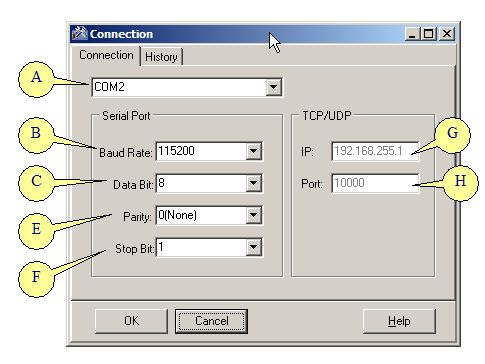This screenshot has height=364, width=485.
Task: Open the Stop Bit dropdown arrow
Action: [254, 247]
